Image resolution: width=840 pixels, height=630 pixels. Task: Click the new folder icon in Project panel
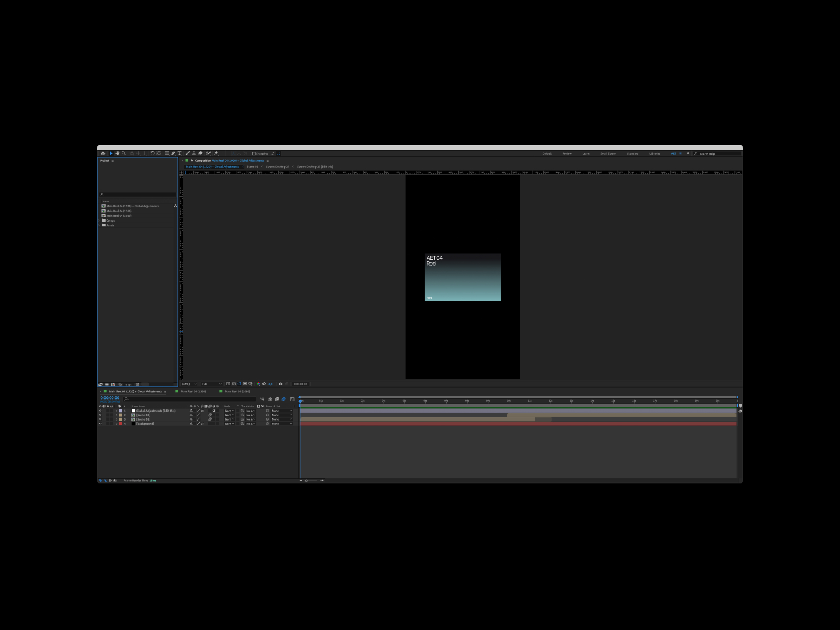click(107, 384)
